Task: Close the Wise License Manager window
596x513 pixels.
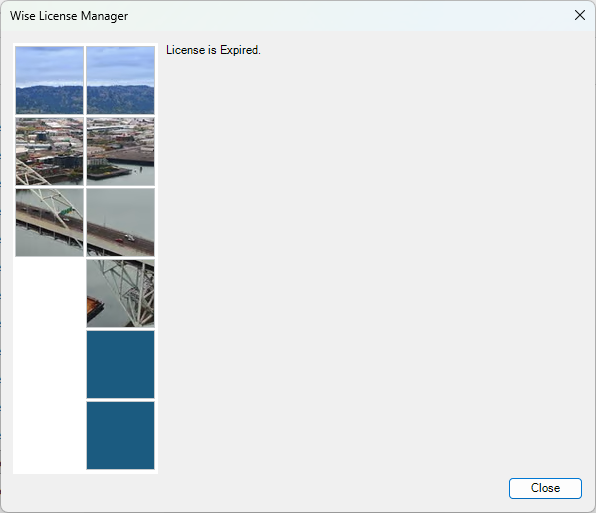Action: click(580, 15)
